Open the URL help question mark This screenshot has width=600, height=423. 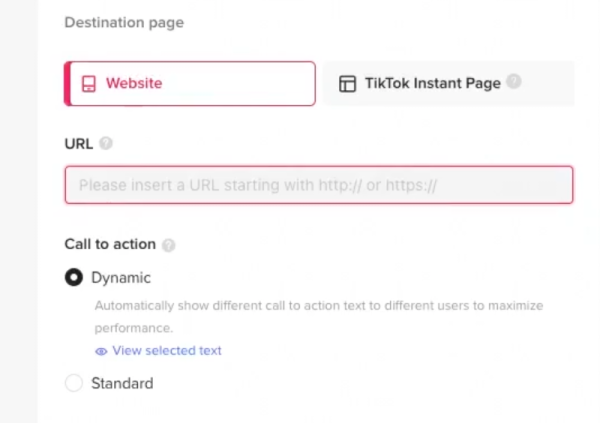click(106, 144)
